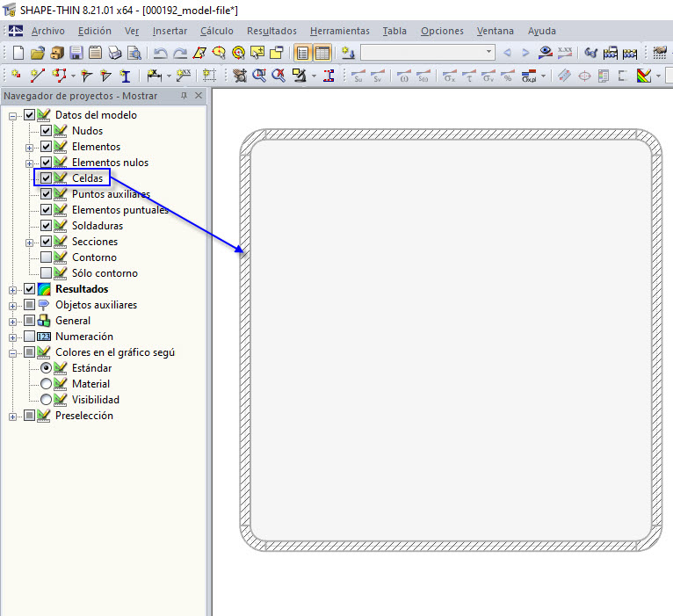Show stress ratio percent results
The image size is (673, 616).
click(508, 76)
